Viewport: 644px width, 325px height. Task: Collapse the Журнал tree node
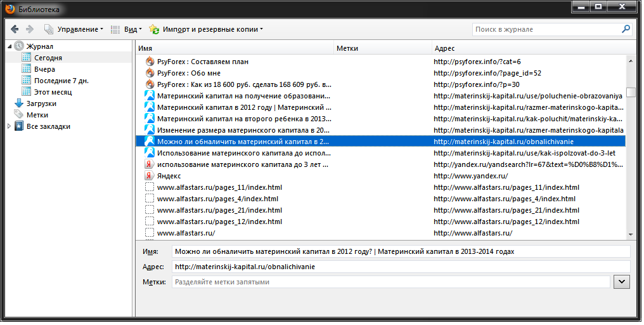click(9, 46)
